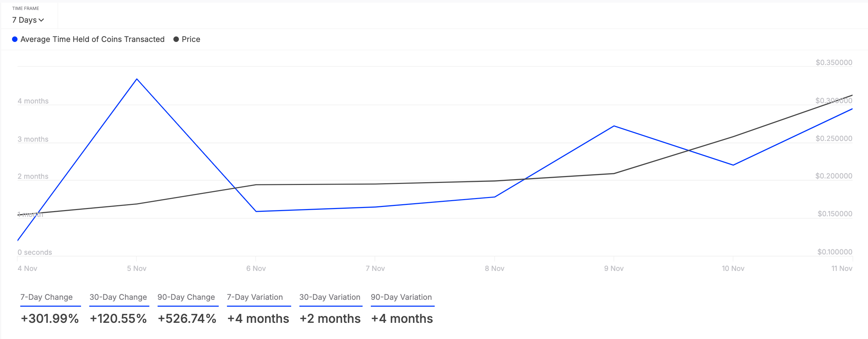The width and height of the screenshot is (868, 339).
Task: Click the 10 Nov axis marker
Action: pos(733,269)
